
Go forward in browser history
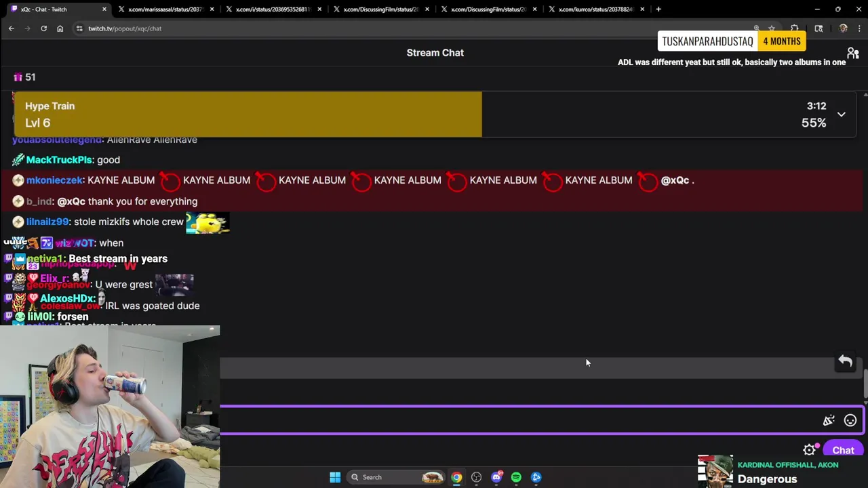pyautogui.click(x=28, y=28)
